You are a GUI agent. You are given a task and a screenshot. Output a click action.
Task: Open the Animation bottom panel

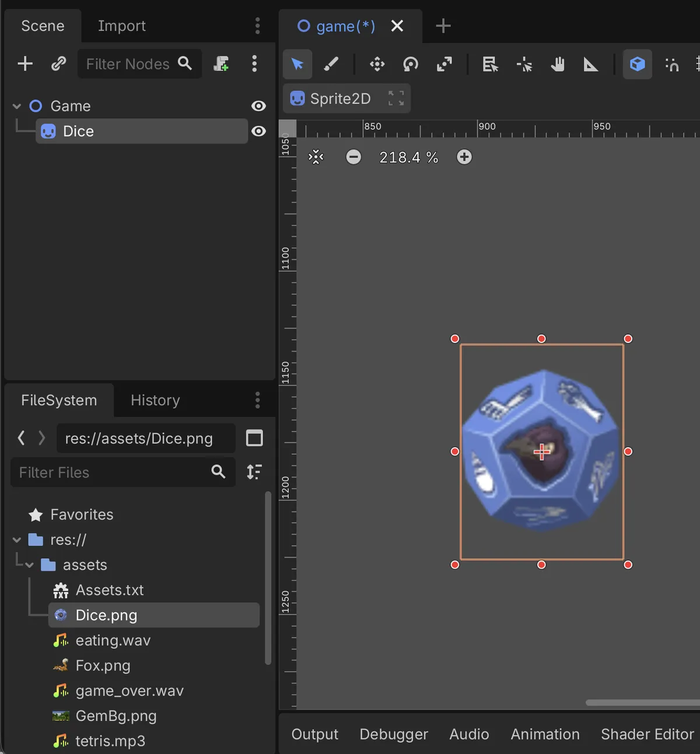pos(545,734)
